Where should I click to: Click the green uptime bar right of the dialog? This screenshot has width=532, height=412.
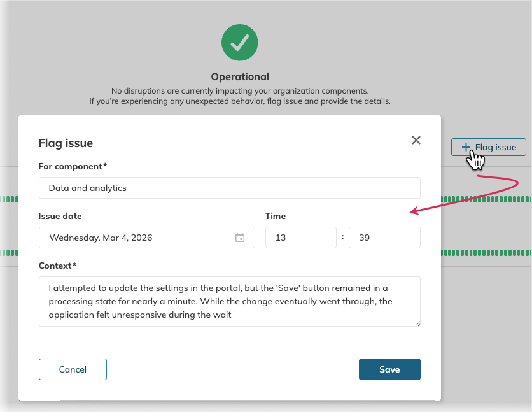click(x=486, y=199)
